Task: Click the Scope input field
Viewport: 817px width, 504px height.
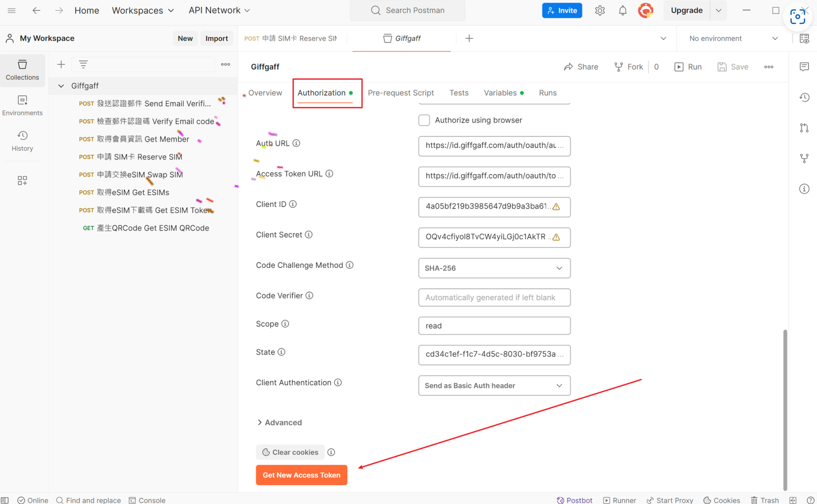Action: 494,326
